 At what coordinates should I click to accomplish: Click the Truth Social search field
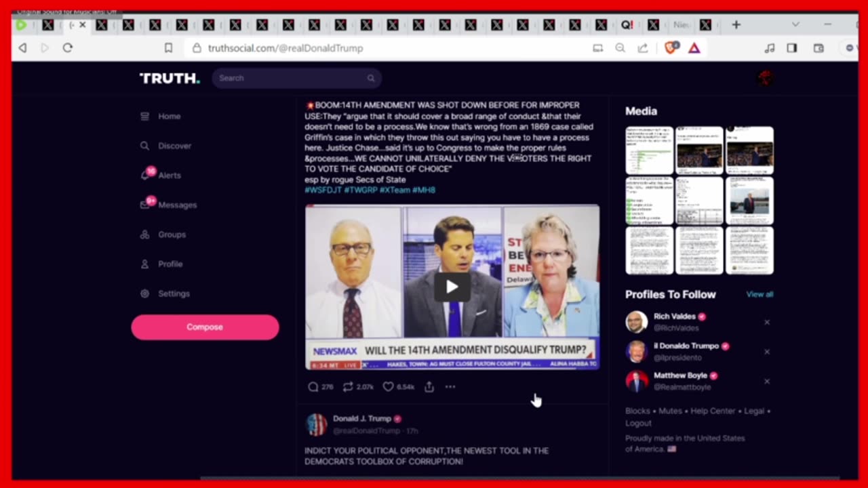click(x=296, y=78)
